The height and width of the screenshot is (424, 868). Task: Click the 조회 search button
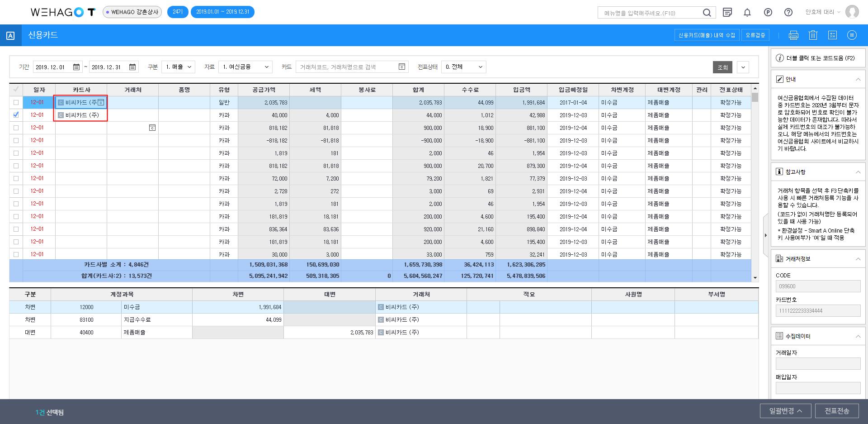[722, 67]
